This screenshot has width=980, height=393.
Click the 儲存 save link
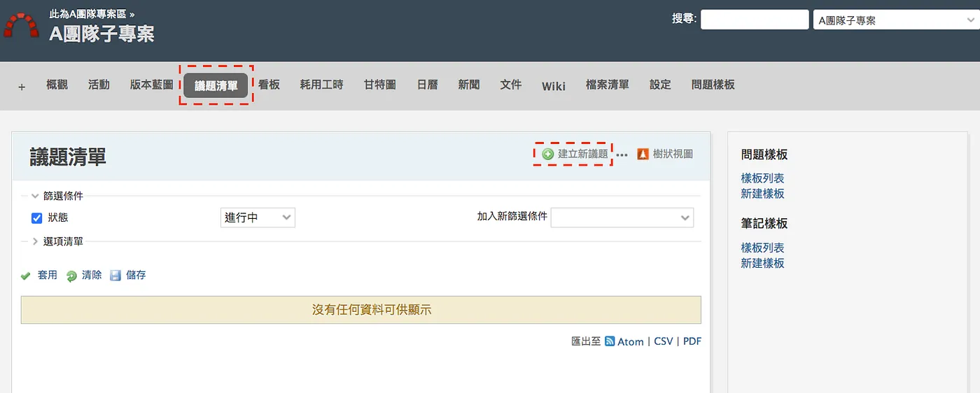tap(136, 276)
